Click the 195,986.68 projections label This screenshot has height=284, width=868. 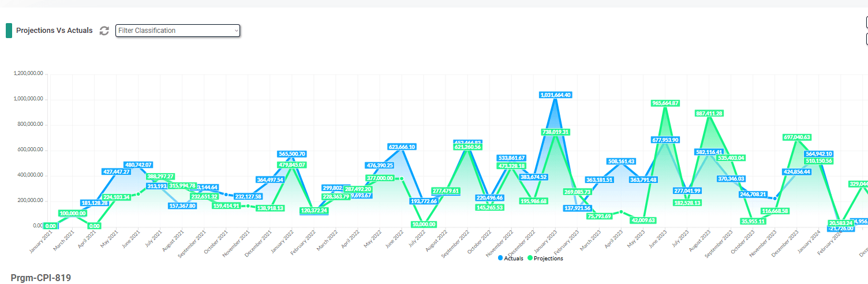[533, 201]
